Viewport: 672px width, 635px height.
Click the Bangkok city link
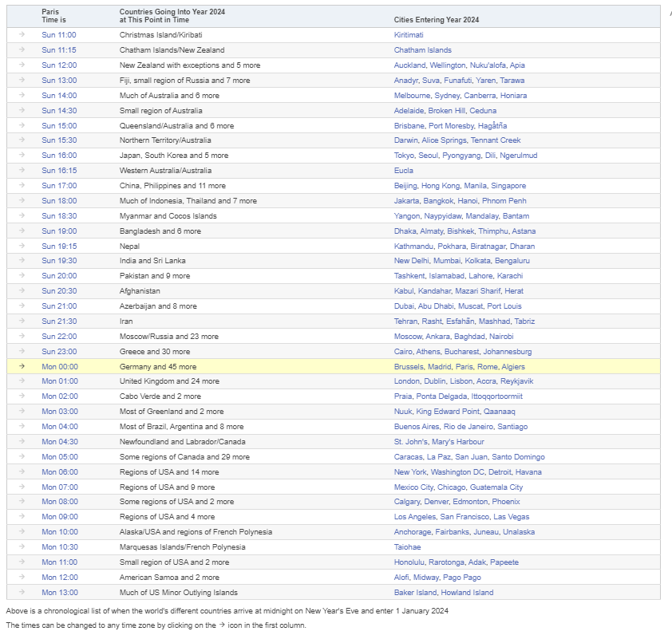(438, 200)
